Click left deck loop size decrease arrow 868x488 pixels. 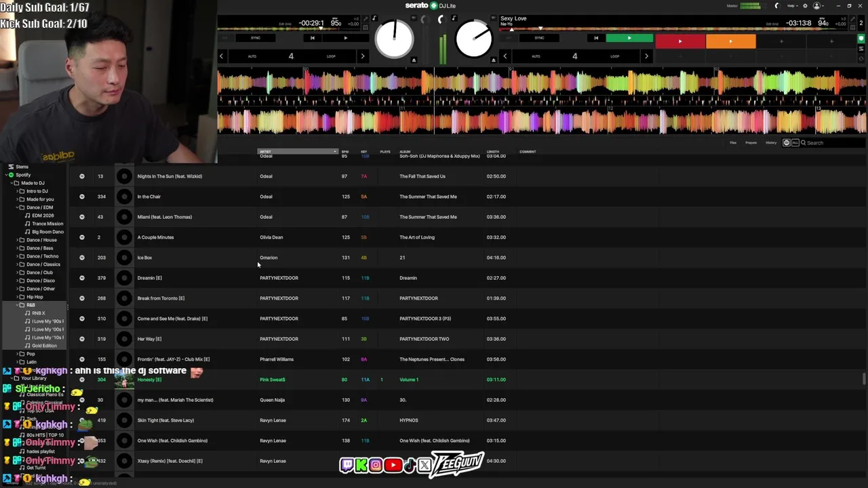click(x=221, y=56)
